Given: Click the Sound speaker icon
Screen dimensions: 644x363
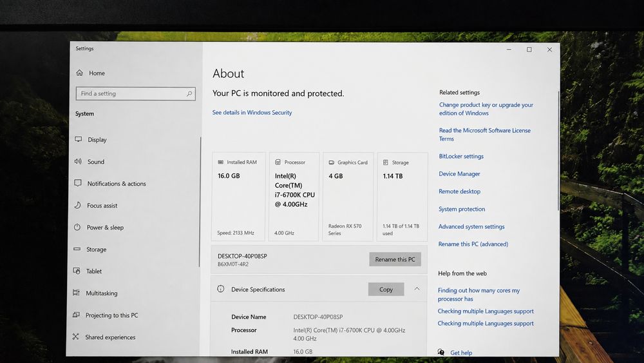Looking at the screenshot, I should pyautogui.click(x=78, y=161).
